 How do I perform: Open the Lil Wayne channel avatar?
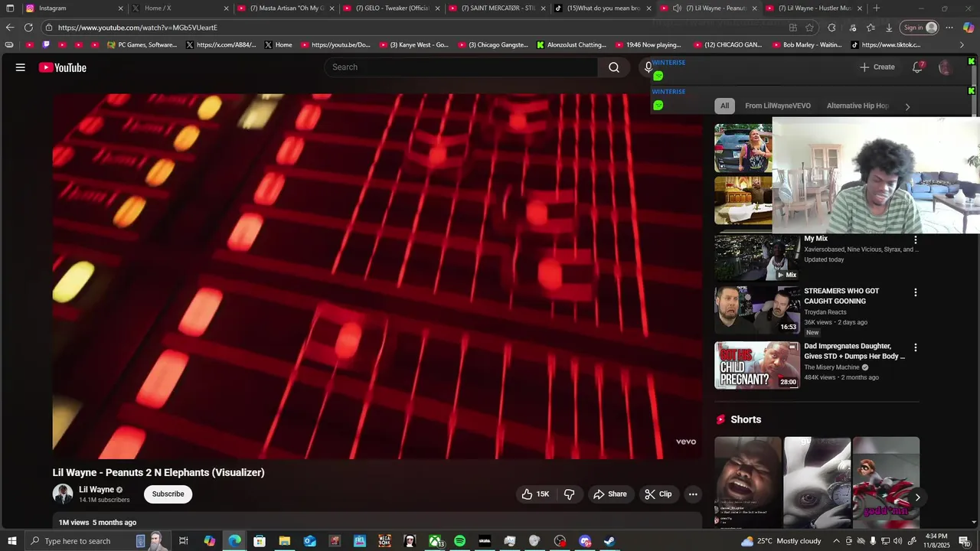point(63,494)
